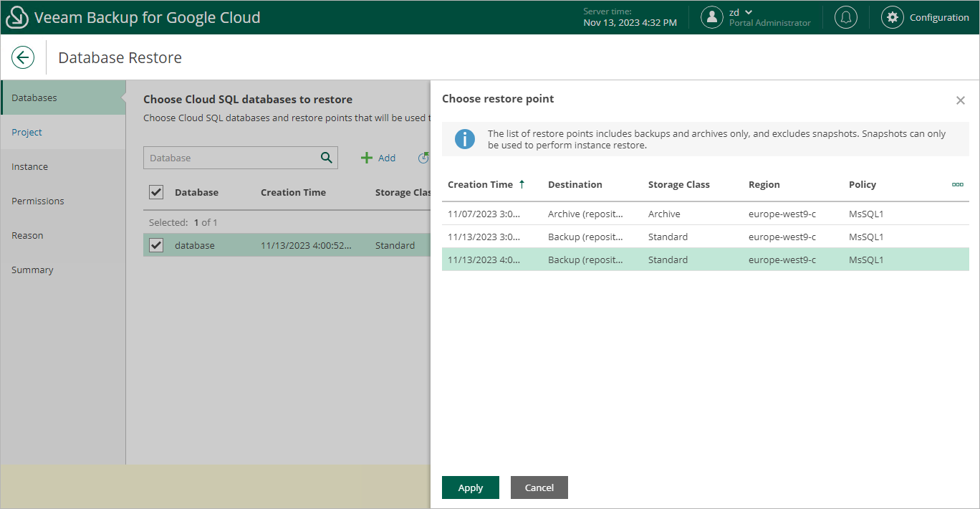
Task: Uncheck the 'database' row checkbox
Action: tap(156, 245)
